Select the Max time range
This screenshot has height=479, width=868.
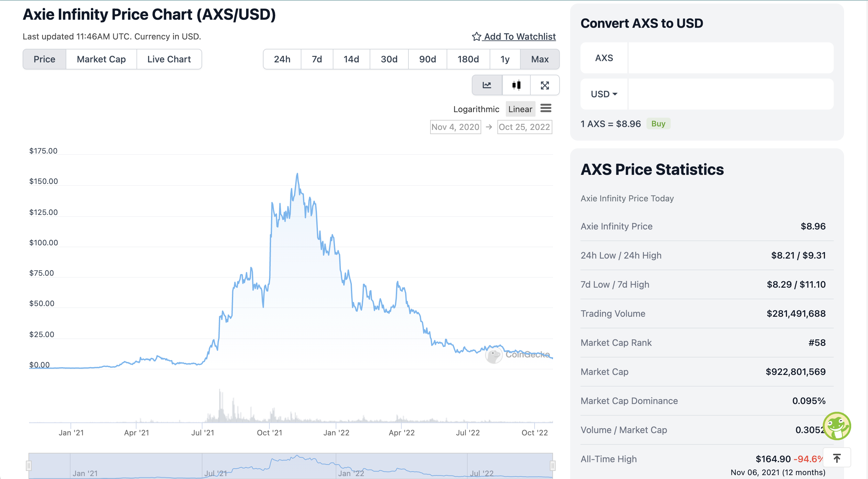click(539, 59)
